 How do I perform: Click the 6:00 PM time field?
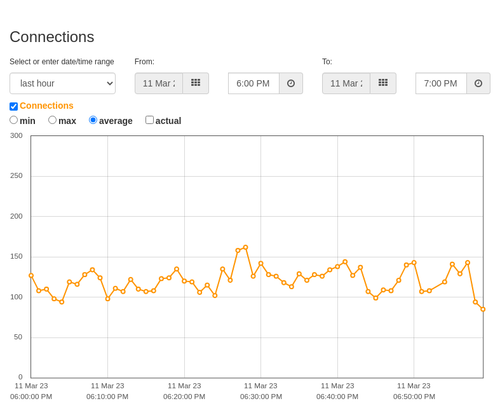[254, 83]
